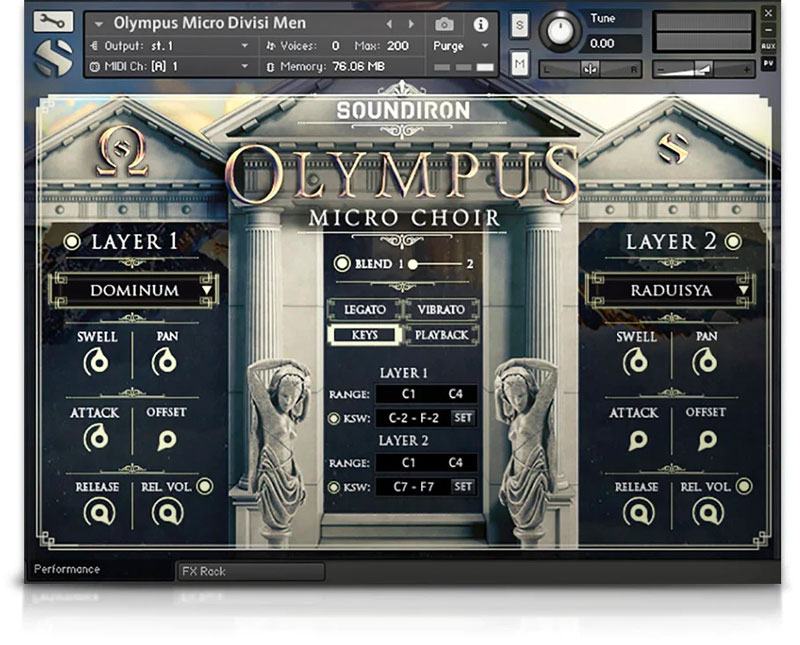Open the RADUISYA preset dropdown
Viewport: 800px width, 645px height.
pos(670,291)
